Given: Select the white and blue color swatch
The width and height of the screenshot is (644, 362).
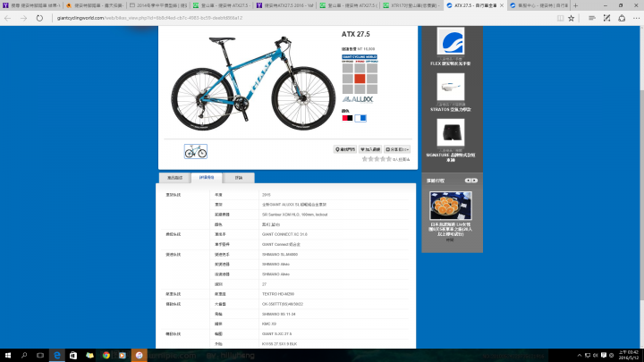Looking at the screenshot, I should click(x=360, y=118).
